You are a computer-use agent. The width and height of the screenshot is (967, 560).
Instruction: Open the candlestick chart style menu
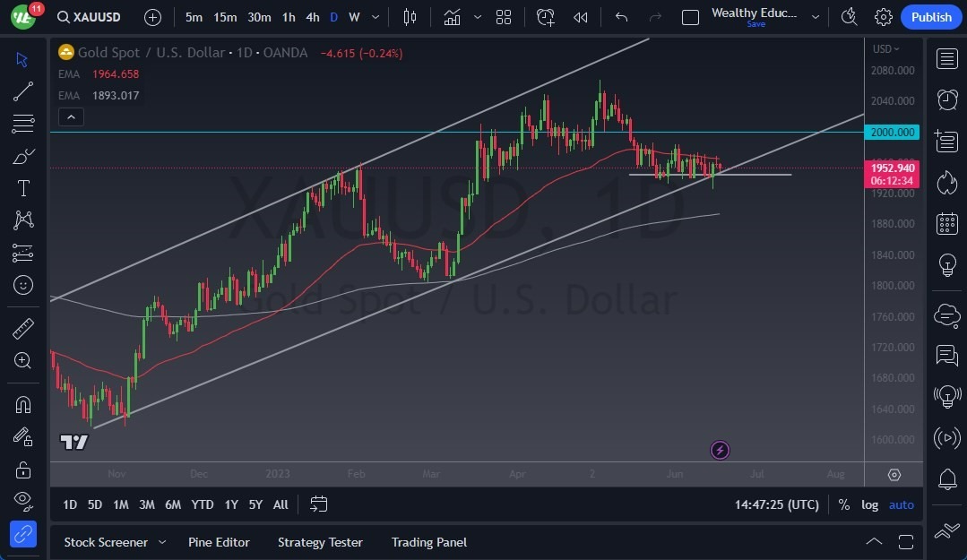(410, 17)
